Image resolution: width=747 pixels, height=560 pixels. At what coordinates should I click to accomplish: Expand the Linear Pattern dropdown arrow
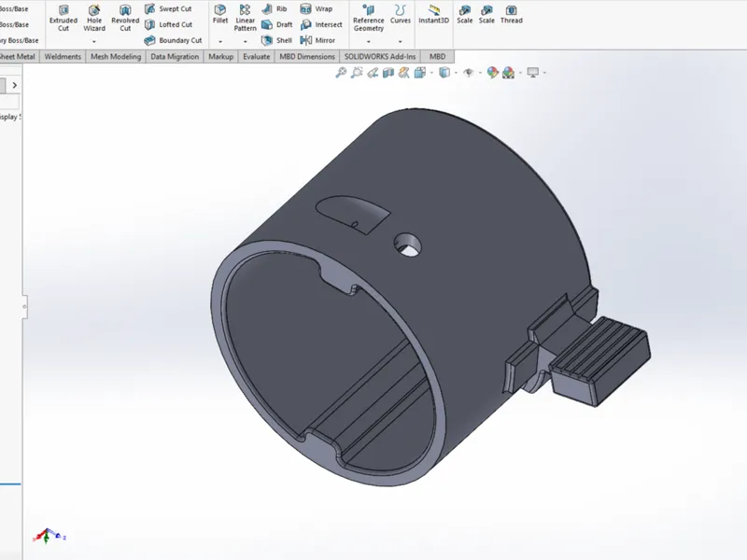[245, 42]
